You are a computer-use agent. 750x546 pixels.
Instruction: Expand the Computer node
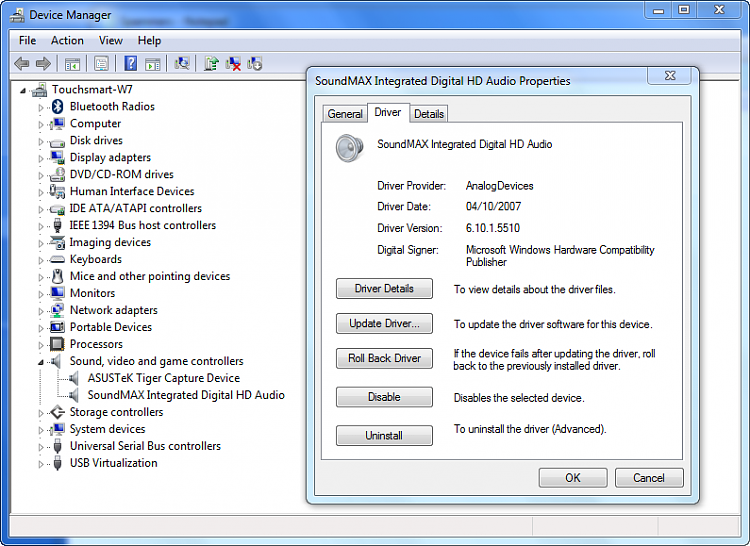[x=41, y=125]
